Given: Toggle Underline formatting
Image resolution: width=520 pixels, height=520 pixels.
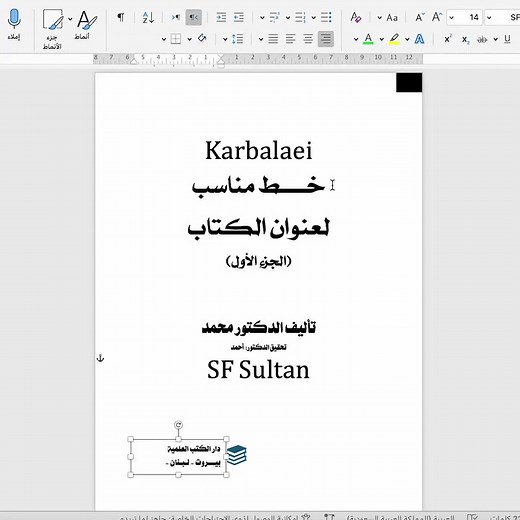Looking at the screenshot, I should 507,39.
